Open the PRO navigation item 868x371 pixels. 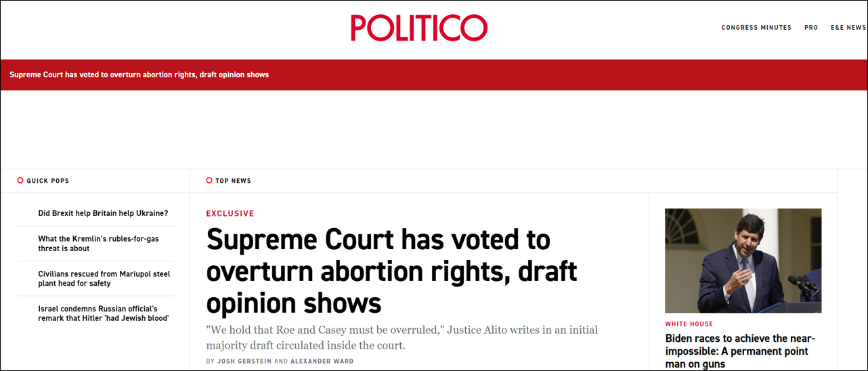click(x=810, y=28)
